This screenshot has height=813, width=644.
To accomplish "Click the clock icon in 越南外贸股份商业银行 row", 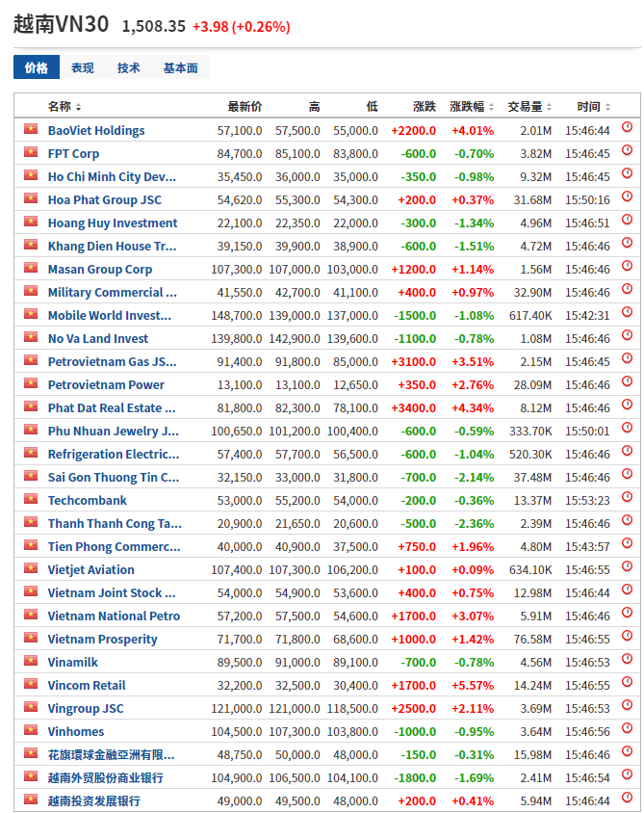I will 627,774.
